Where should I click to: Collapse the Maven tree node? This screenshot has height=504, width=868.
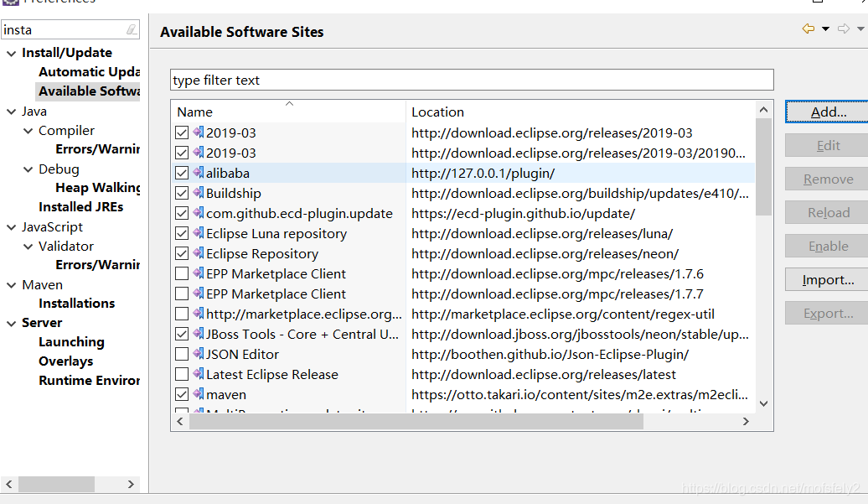coord(11,285)
